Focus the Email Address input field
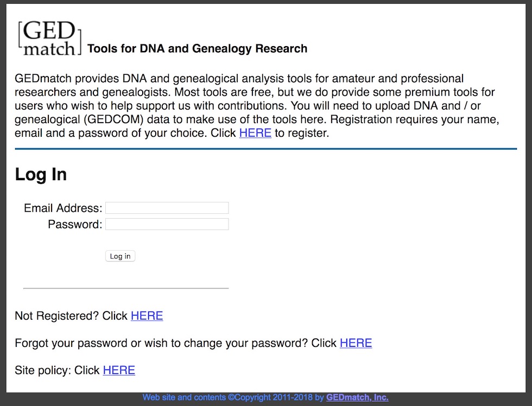 [x=167, y=208]
